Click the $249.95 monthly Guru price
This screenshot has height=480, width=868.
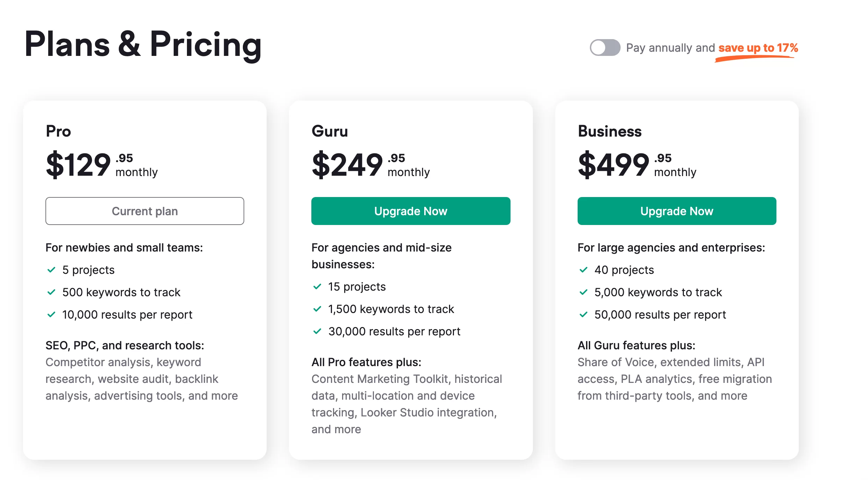point(371,164)
